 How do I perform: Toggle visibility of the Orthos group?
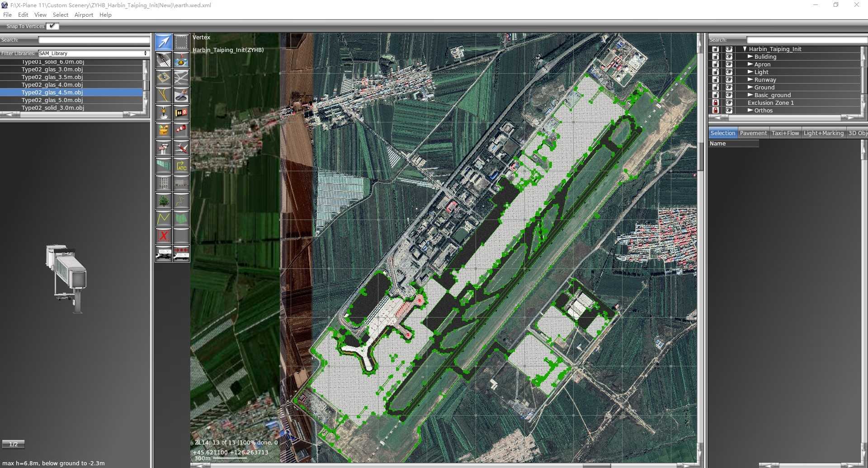pos(729,110)
